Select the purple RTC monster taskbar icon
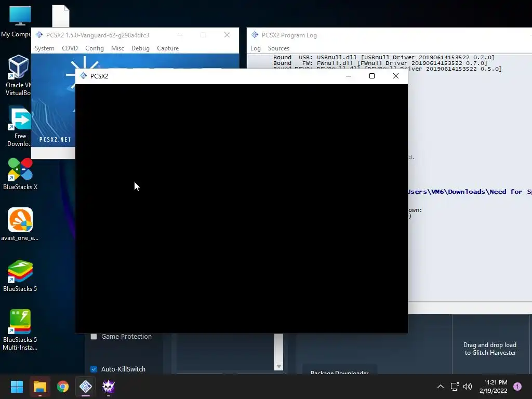Viewport: 532px width, 399px height. (x=109, y=387)
